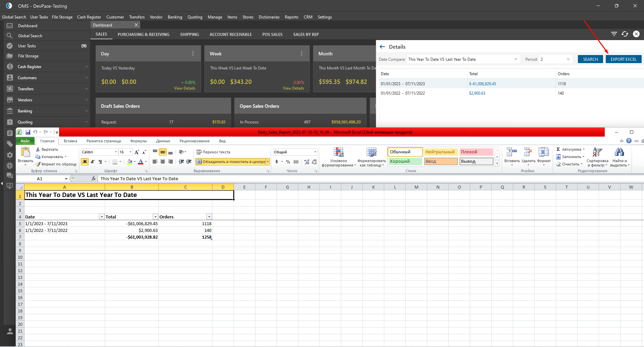Toggle bold formatting in Excel

pyautogui.click(x=85, y=162)
